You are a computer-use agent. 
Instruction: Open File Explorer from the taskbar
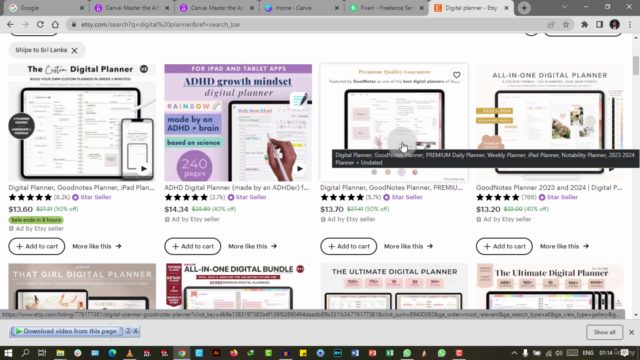pos(60,353)
